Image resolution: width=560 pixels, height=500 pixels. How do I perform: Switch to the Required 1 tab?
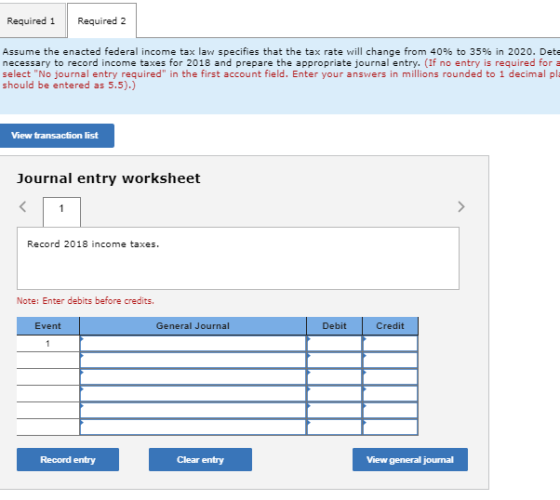31,21
